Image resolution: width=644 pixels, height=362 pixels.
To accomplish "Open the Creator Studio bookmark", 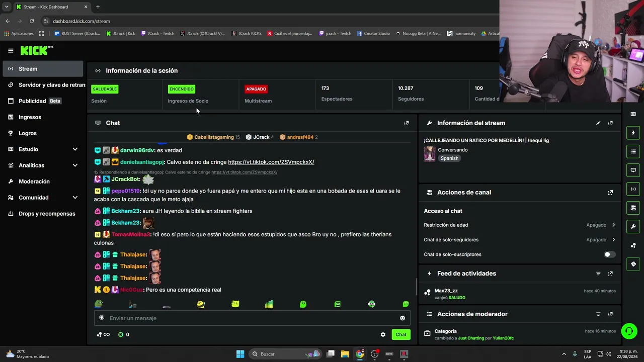I will 373,34.
